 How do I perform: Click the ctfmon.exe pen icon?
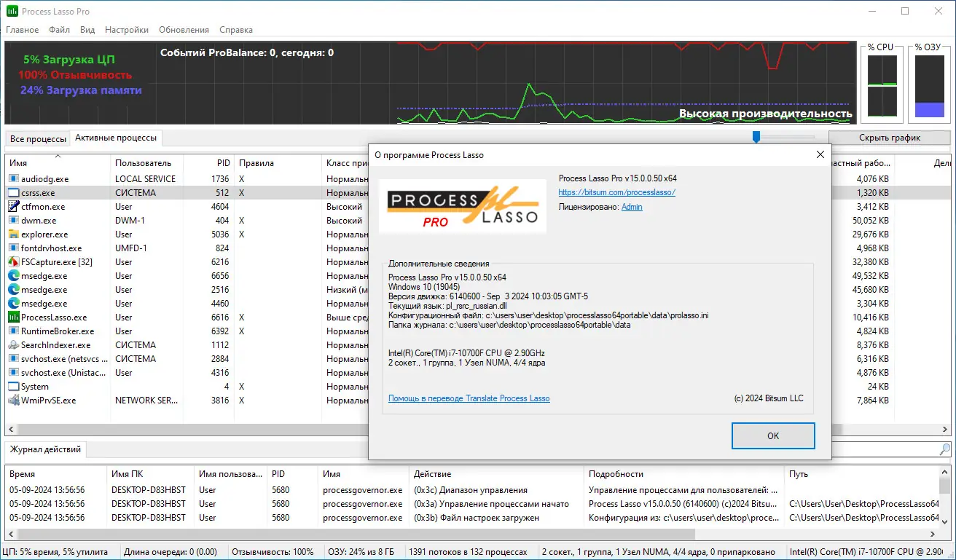pyautogui.click(x=14, y=207)
